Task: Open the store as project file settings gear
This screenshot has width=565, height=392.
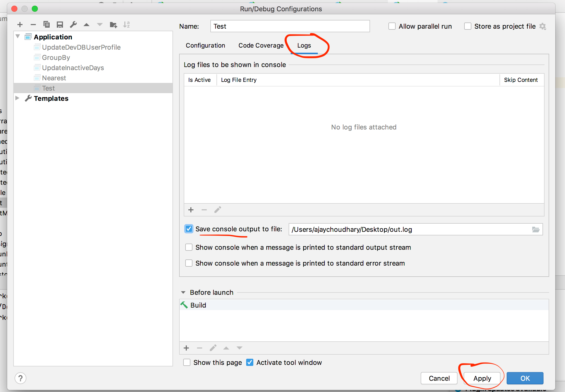Action: coord(543,26)
